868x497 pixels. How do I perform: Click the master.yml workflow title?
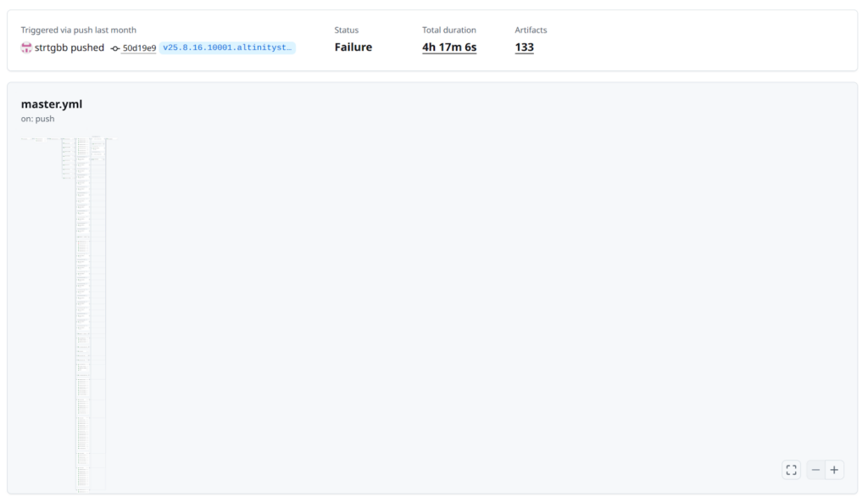pos(52,104)
